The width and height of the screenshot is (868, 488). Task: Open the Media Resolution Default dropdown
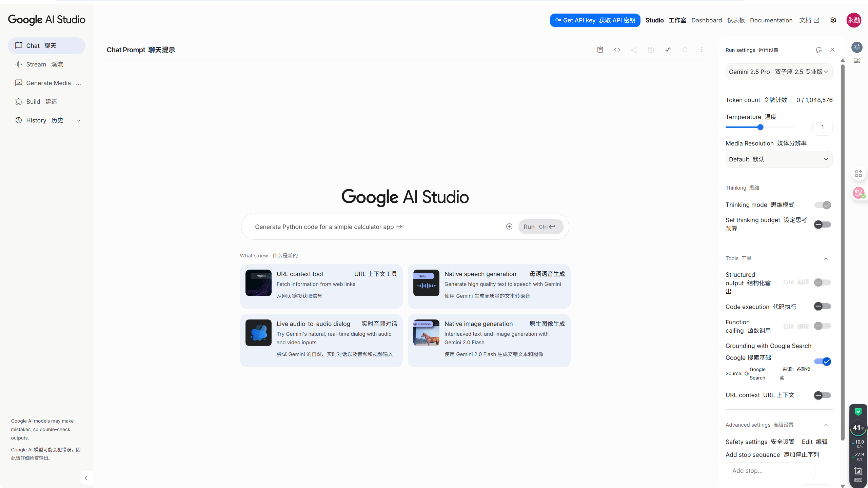(779, 159)
